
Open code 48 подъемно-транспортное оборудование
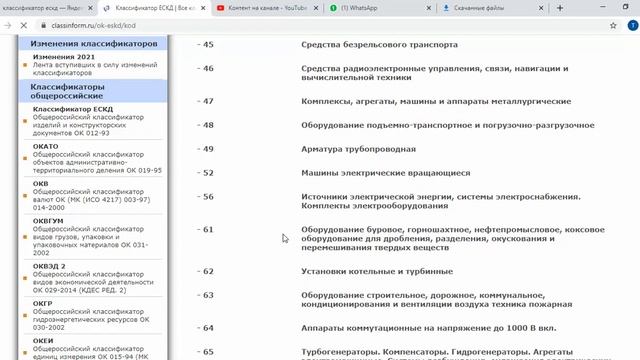(x=448, y=125)
